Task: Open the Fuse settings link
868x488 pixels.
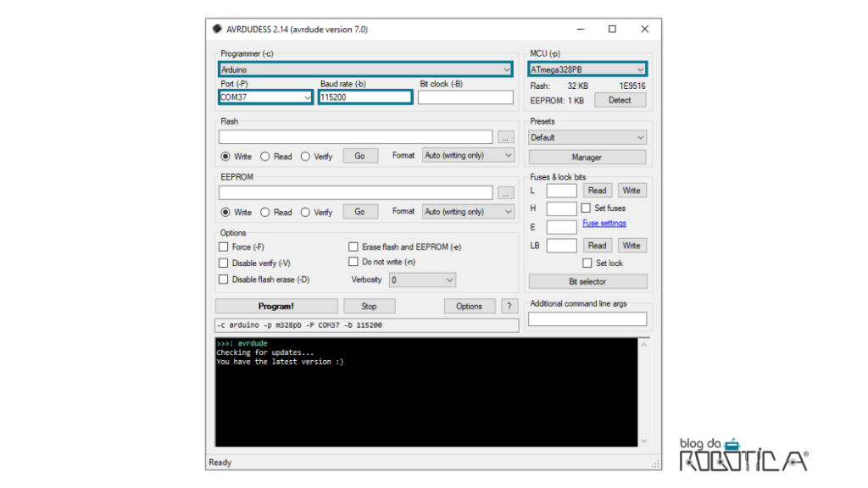Action: click(x=604, y=223)
